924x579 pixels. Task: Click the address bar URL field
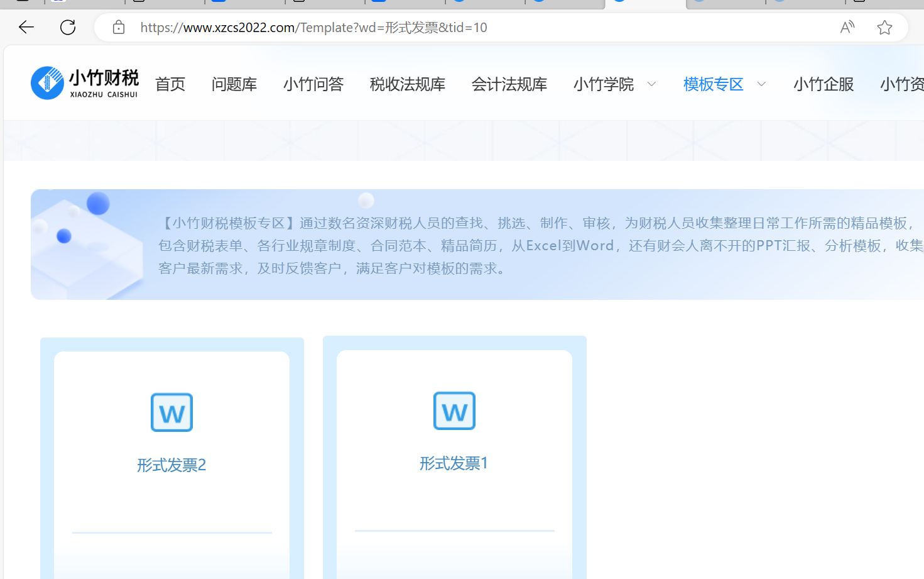440,28
